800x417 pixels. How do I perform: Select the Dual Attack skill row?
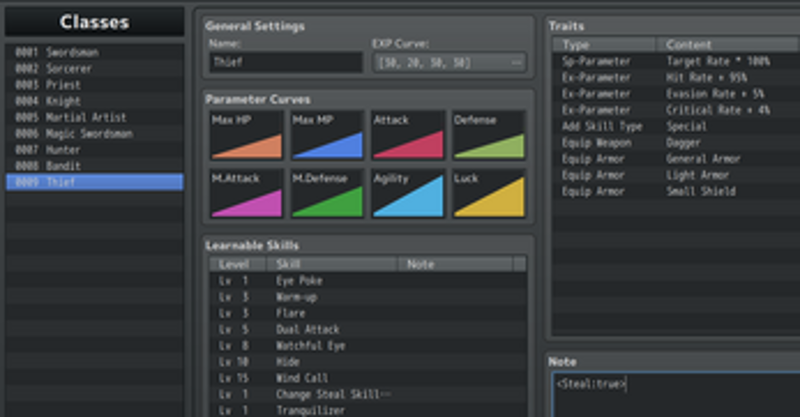click(367, 330)
